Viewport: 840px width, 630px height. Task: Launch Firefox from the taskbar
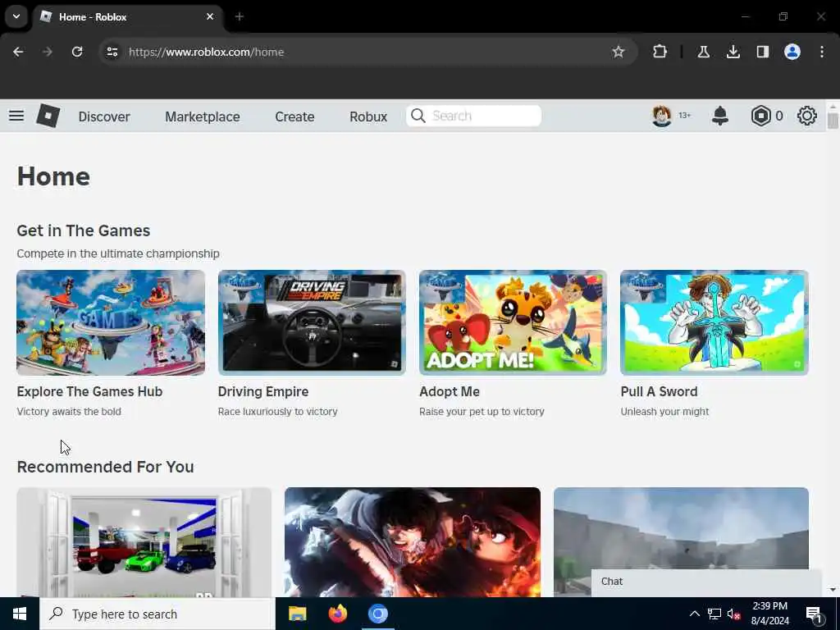coord(337,614)
